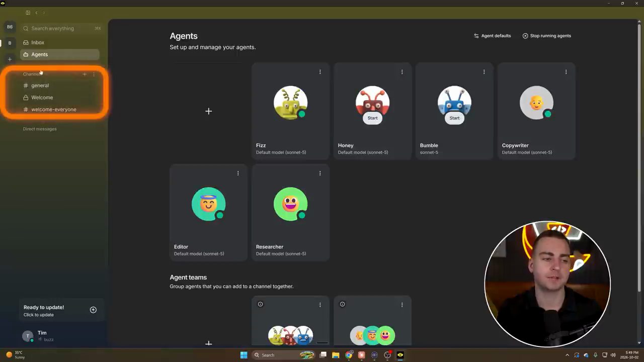Start the Honey agent
644x362 pixels.
372,118
